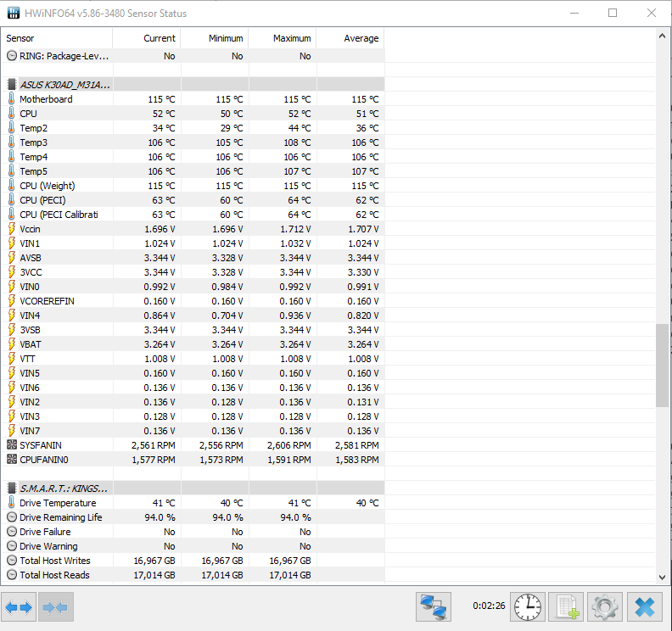Select the Temp4 sensor row
The width and height of the screenshot is (672, 631).
click(x=193, y=157)
